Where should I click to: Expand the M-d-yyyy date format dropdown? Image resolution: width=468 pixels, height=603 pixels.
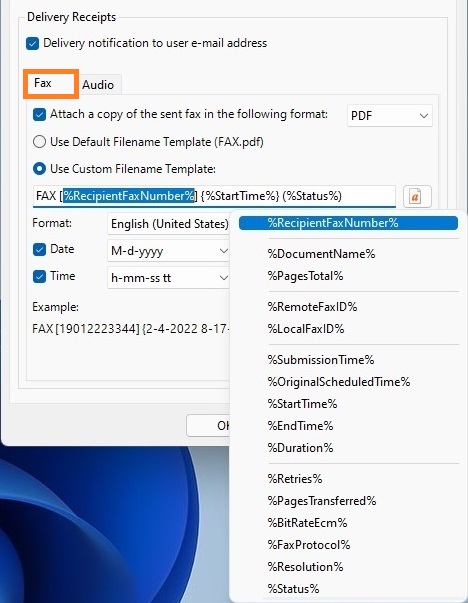point(168,251)
